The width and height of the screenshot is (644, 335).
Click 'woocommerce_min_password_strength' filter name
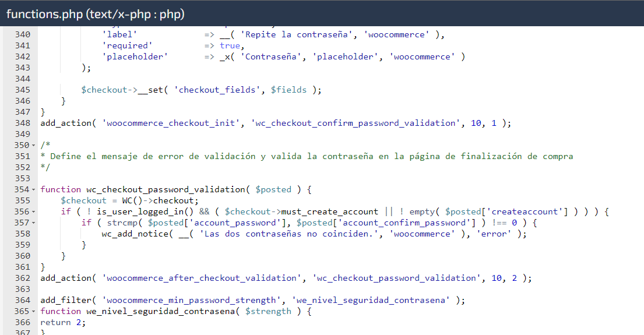(x=191, y=301)
